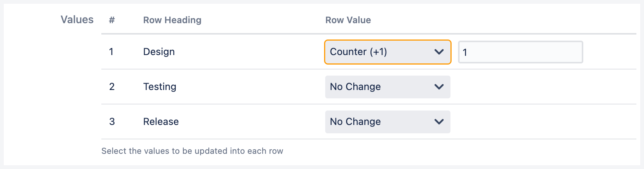Click the chevron arrow in Release's dropdown
644x169 pixels.
[x=439, y=122]
